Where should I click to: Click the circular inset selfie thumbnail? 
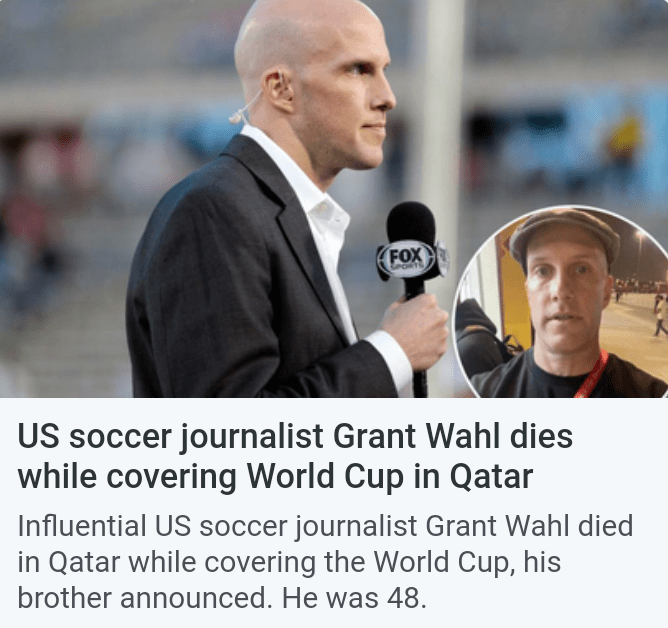[x=561, y=302]
